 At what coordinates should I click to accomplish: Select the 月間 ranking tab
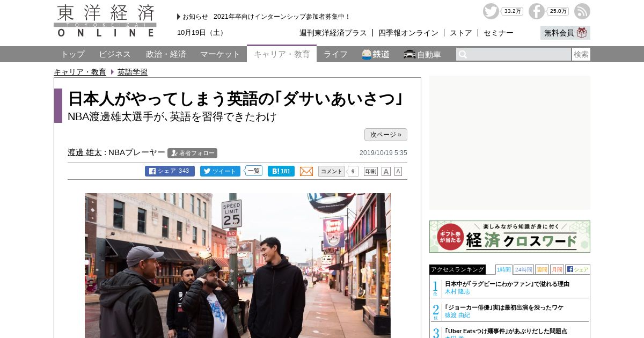tap(557, 269)
